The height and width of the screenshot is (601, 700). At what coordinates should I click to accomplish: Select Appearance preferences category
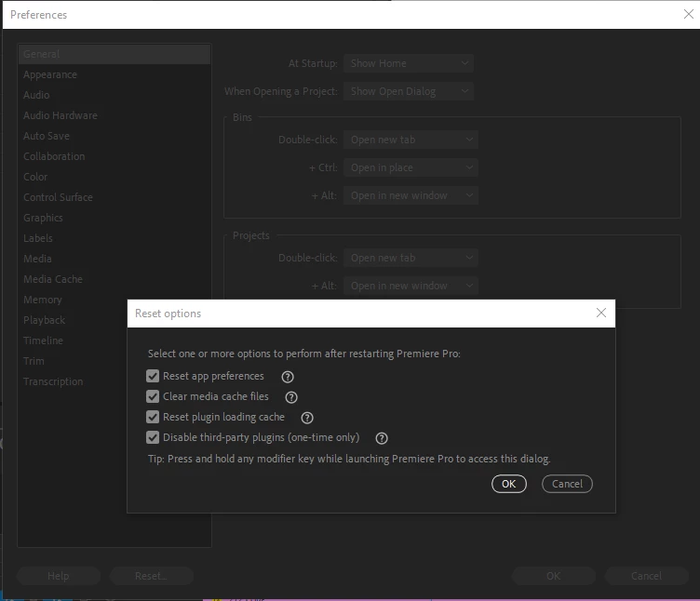coord(114,74)
